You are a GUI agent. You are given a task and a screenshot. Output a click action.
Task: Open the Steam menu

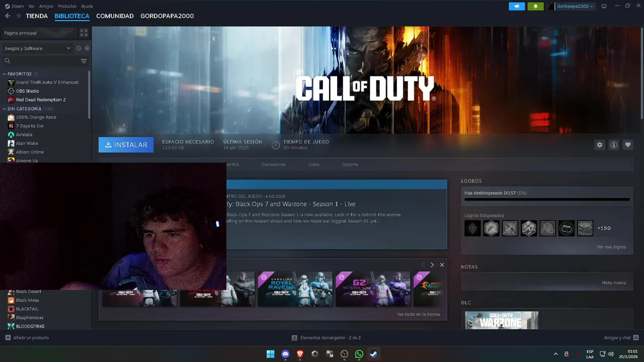pyautogui.click(x=15, y=6)
